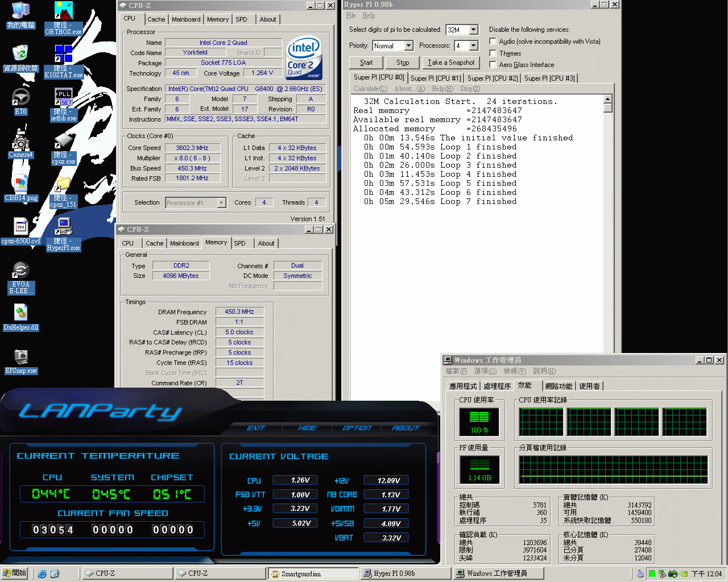Switch to the Super PI [CPU #3] tab
Image resolution: width=728 pixels, height=582 pixels.
tap(549, 78)
